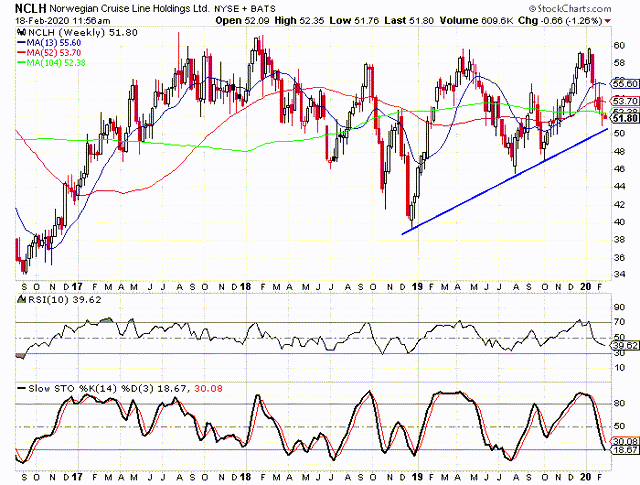
Task: Click the 18.67 stochastic value tag on the right axis
Action: 625,449
